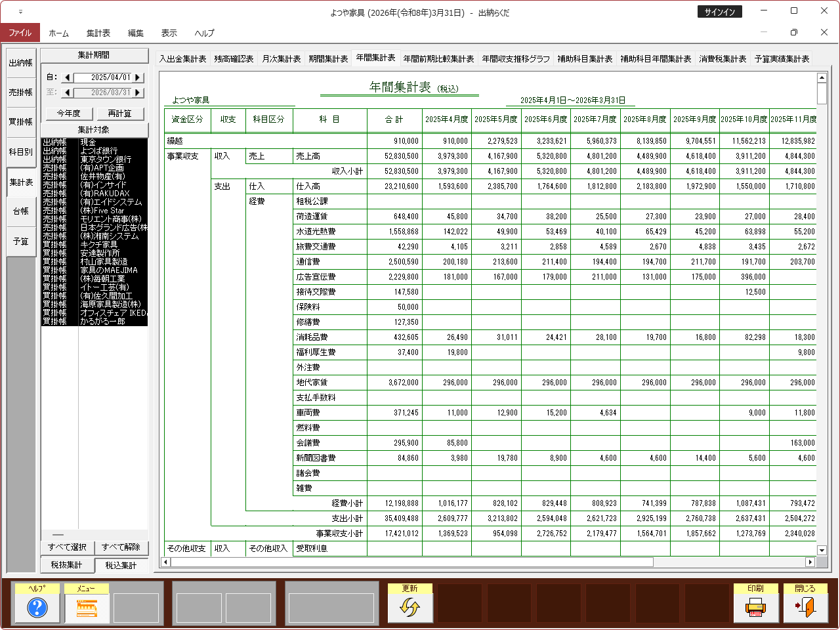Click the Close door exit icon
The width and height of the screenshot is (840, 630).
(805, 608)
